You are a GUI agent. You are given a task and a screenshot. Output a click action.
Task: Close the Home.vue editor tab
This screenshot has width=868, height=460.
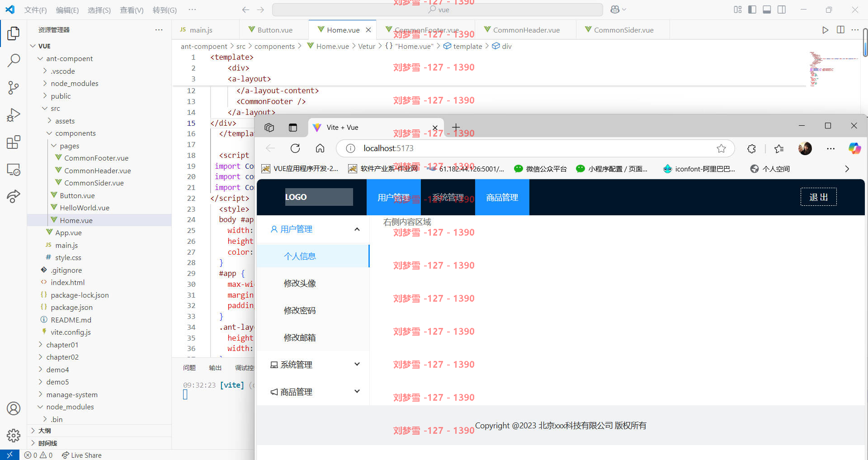(368, 30)
